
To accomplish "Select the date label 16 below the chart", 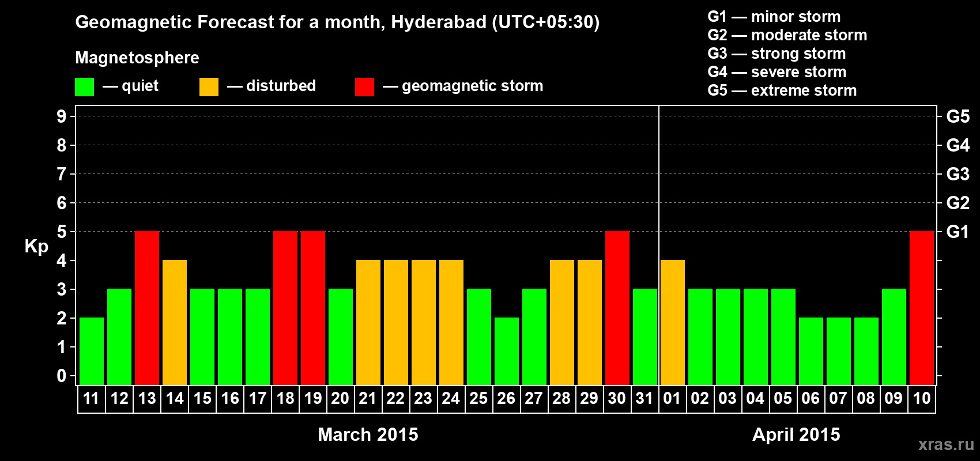I will point(229,398).
